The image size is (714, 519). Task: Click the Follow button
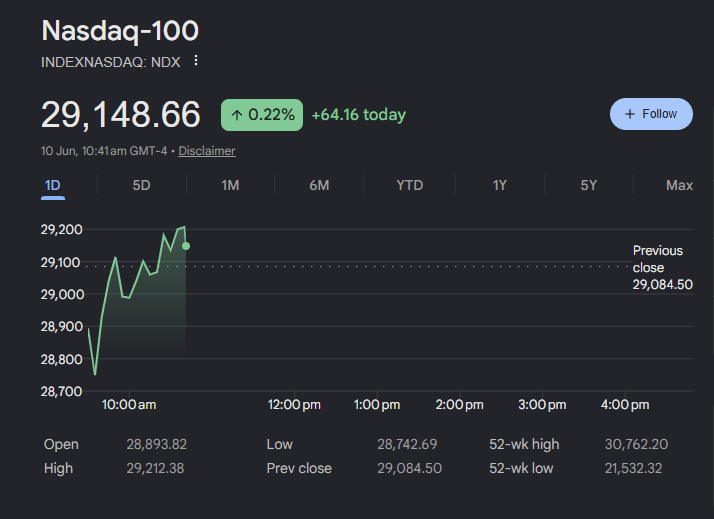click(x=651, y=114)
